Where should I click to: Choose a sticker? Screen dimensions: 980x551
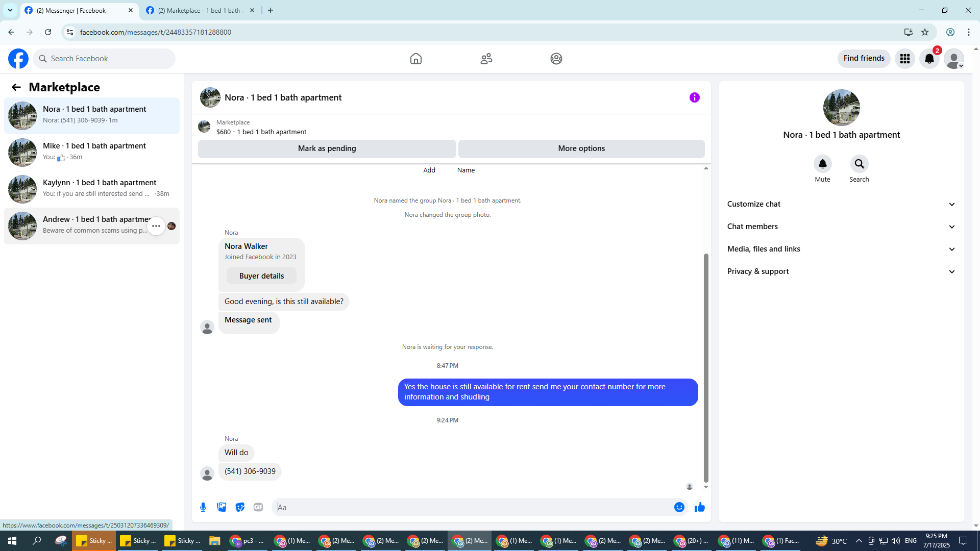click(240, 507)
